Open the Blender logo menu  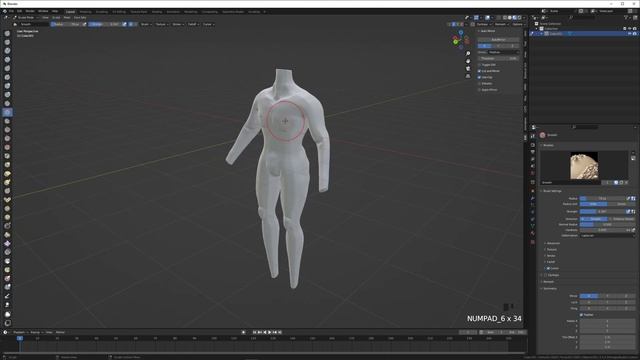click(4, 11)
